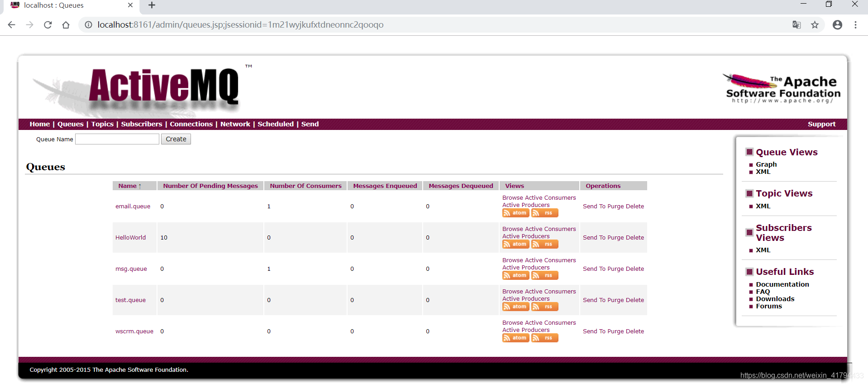Open atom feed for msg.queue
The height and width of the screenshot is (384, 868).
(515, 275)
